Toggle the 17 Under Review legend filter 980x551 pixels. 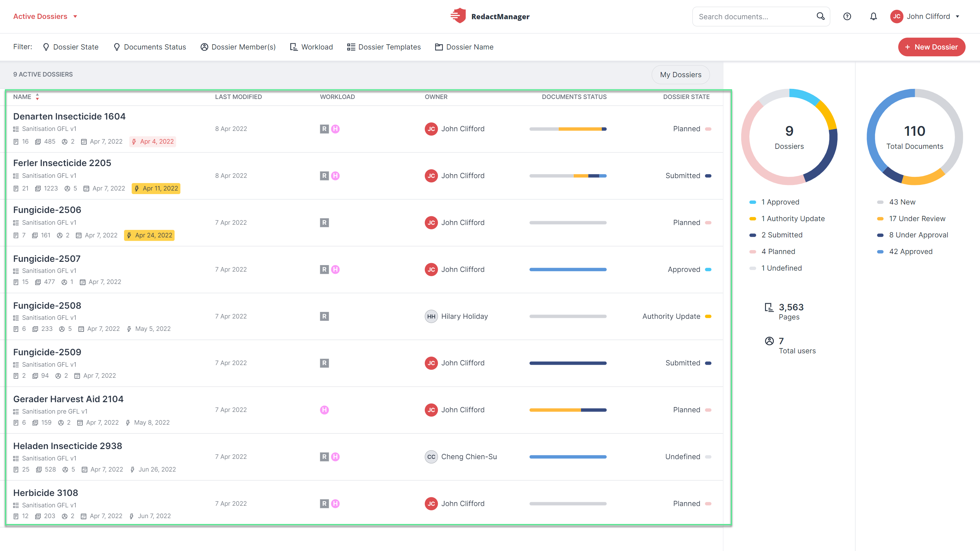click(911, 219)
